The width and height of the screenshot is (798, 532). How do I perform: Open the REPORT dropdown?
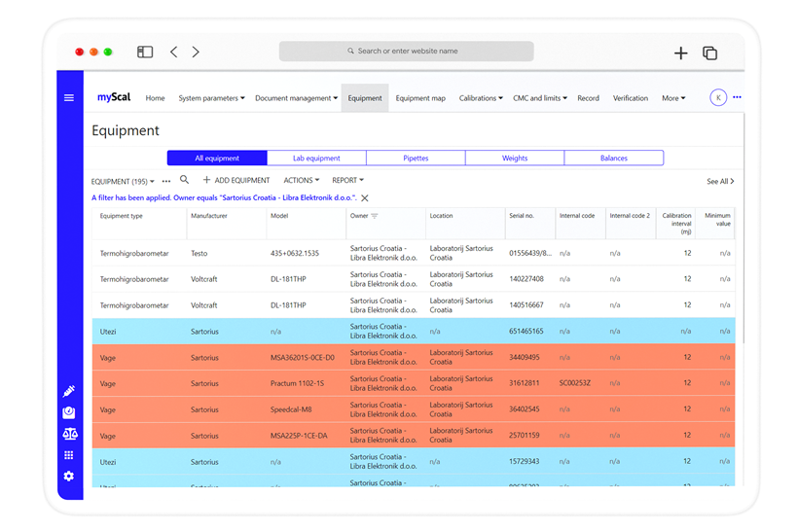(347, 181)
